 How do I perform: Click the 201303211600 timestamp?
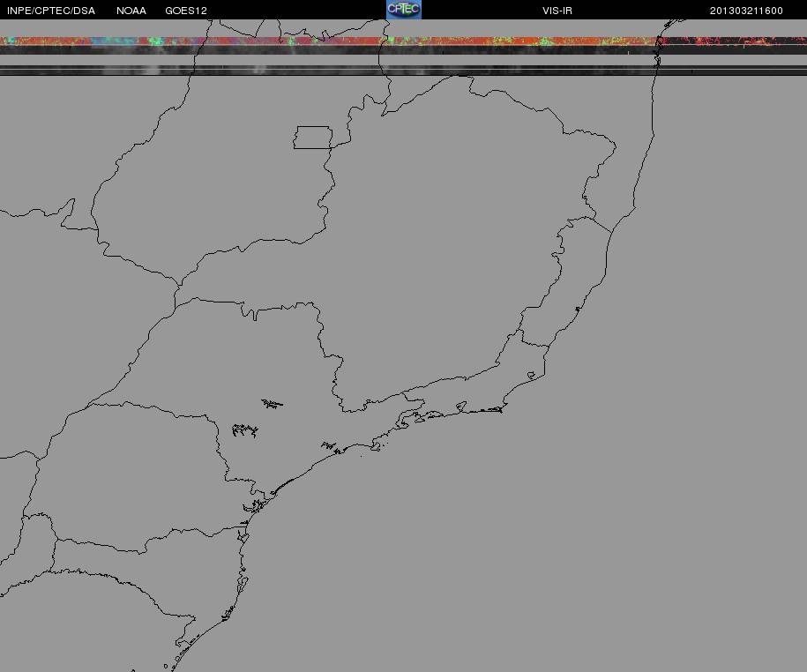746,11
